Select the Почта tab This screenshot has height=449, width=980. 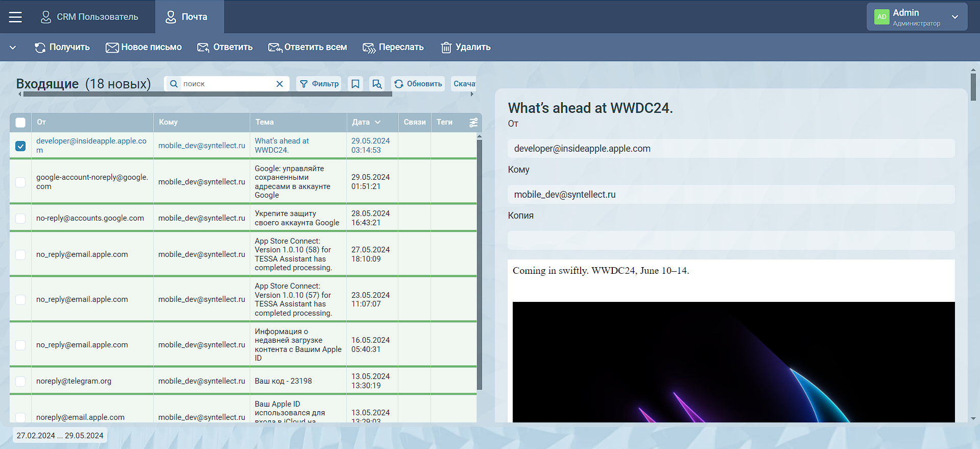[x=187, y=17]
